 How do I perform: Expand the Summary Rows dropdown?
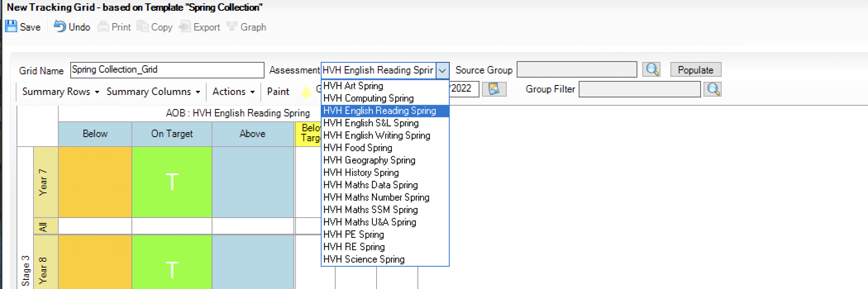[60, 92]
